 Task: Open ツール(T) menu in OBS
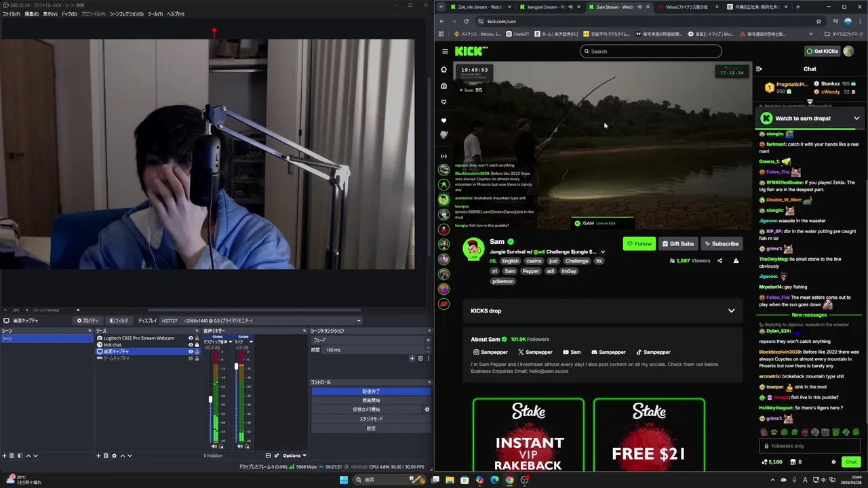click(x=155, y=14)
